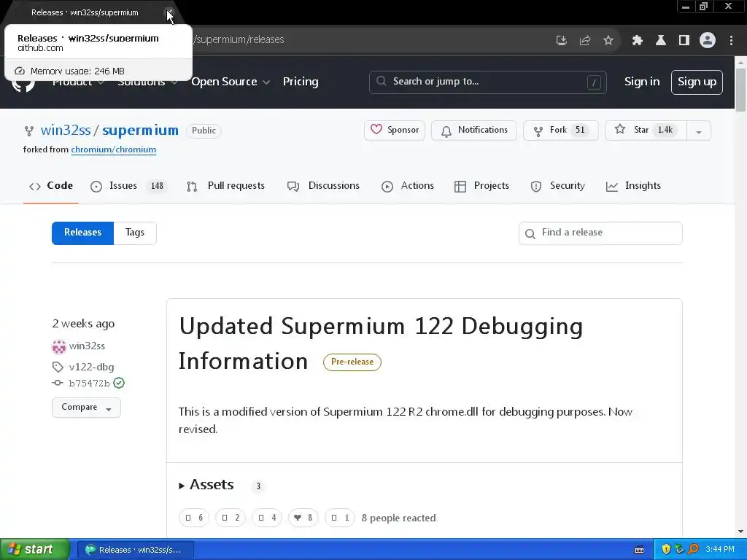Open the win32ss owner link

[66, 130]
